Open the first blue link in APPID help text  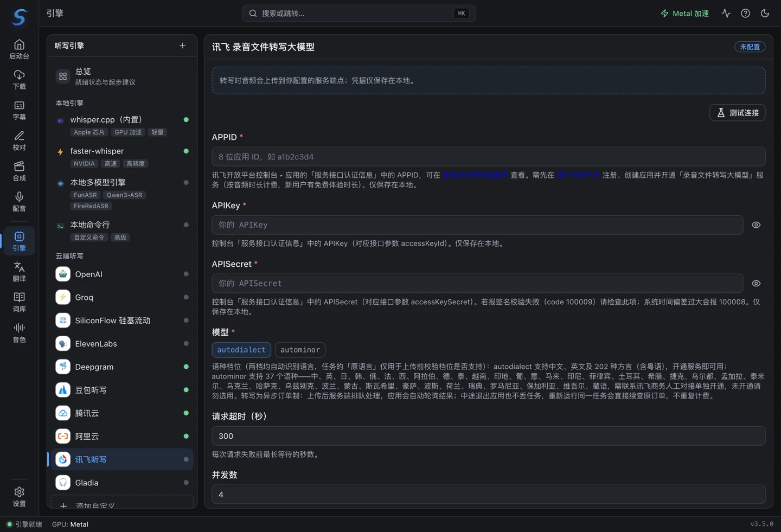[476, 175]
